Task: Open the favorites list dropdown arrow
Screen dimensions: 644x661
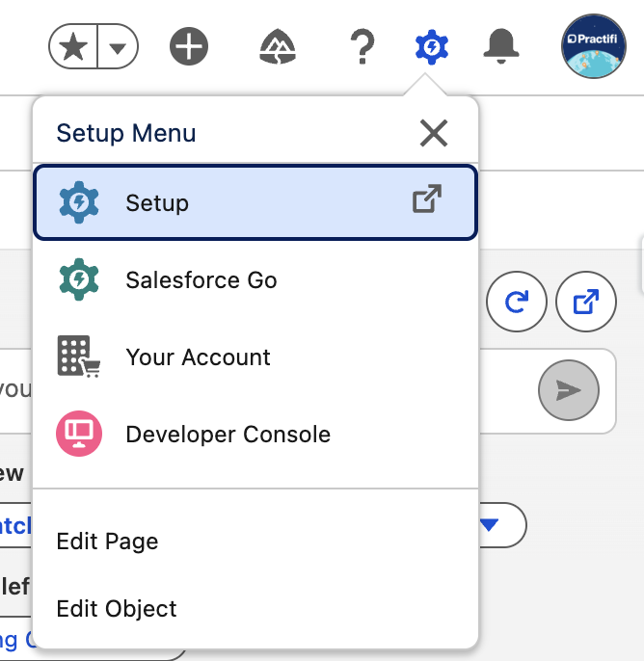Action: coord(118,47)
